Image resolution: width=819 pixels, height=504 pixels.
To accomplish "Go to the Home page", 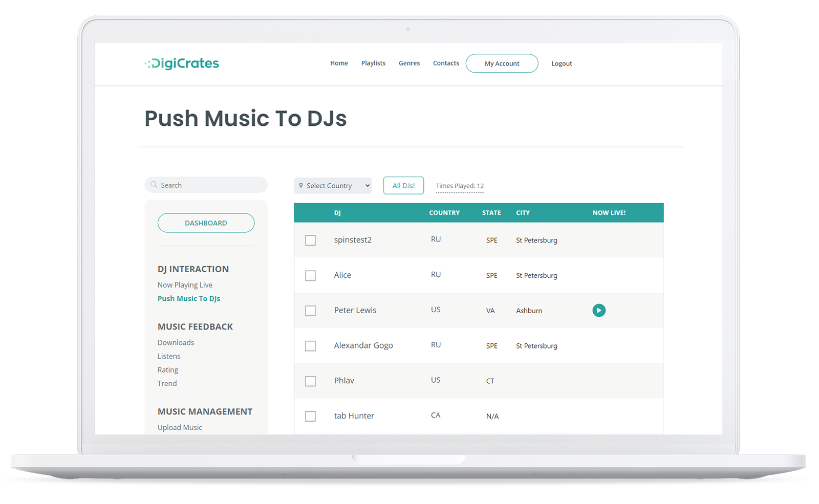I will point(339,63).
